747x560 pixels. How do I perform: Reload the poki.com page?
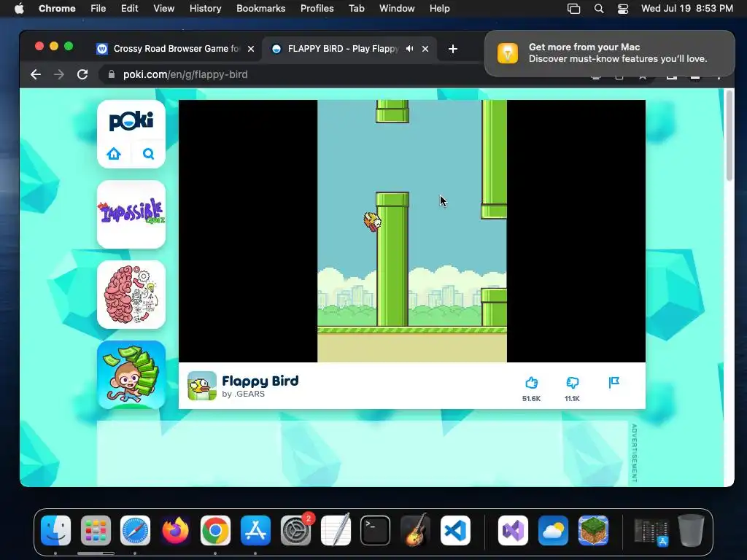point(82,75)
